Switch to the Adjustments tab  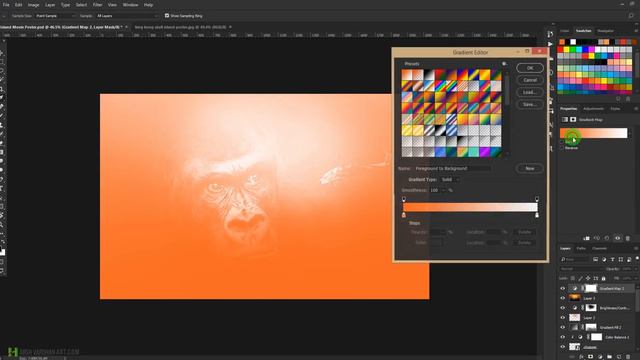(593, 109)
